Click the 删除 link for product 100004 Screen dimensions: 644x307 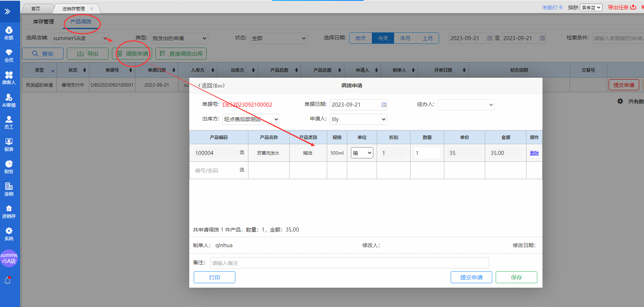(534, 153)
